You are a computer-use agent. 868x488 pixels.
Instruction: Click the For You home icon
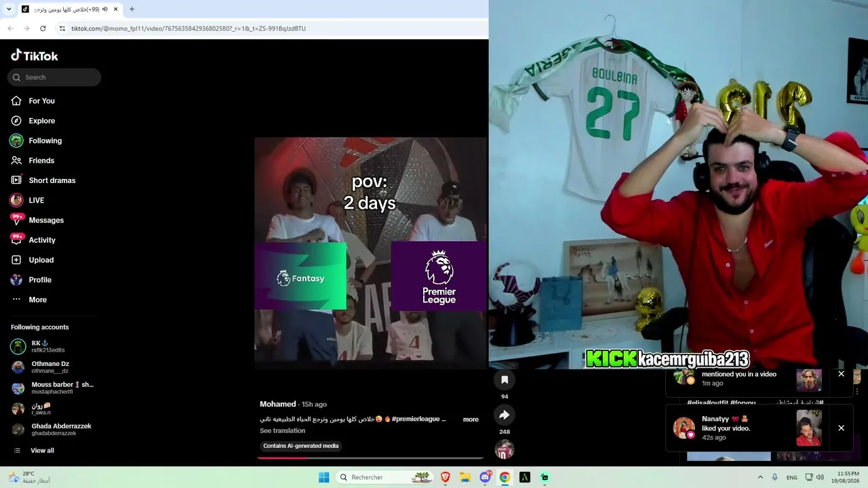point(16,101)
